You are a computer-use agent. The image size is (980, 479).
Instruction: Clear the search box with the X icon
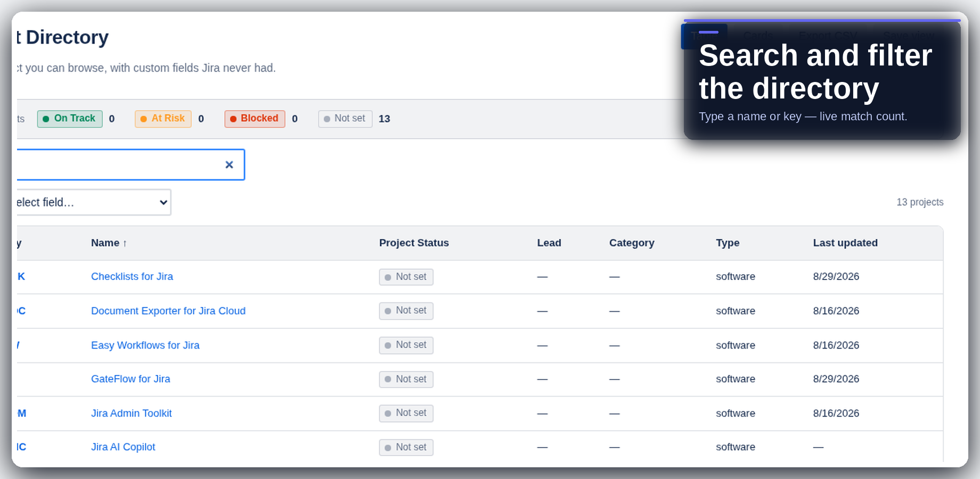[x=229, y=165]
